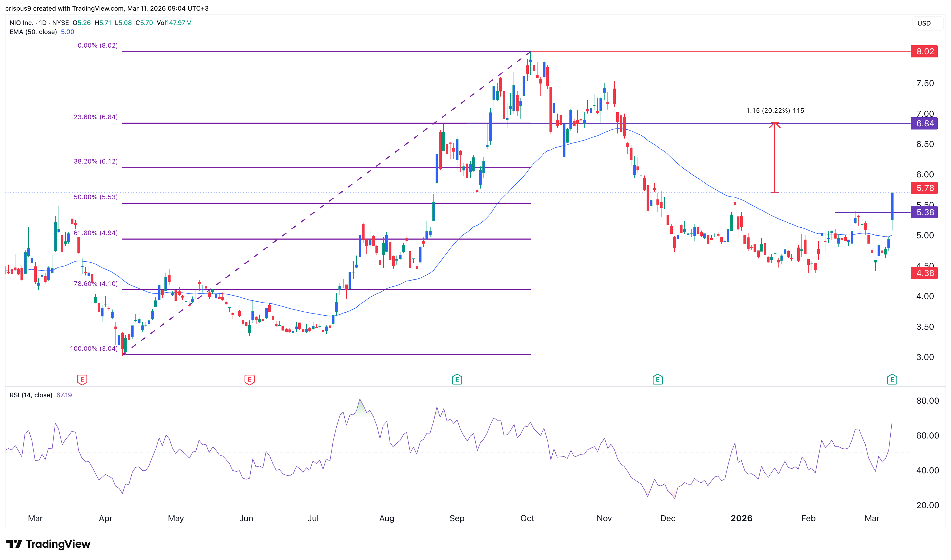The width and height of the screenshot is (951, 560).
Task: Click the 1.15 (20.22%) 115 measurement label
Action: tap(775, 111)
